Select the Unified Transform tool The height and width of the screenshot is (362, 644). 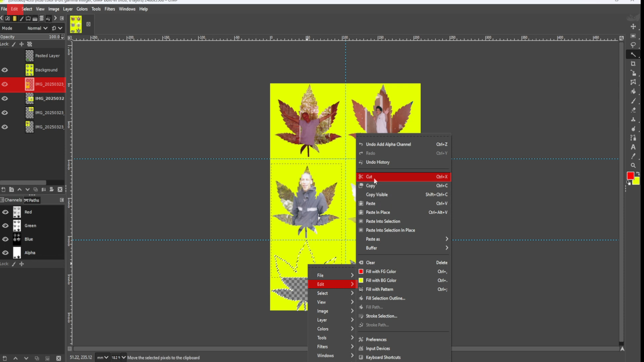pyautogui.click(x=633, y=73)
